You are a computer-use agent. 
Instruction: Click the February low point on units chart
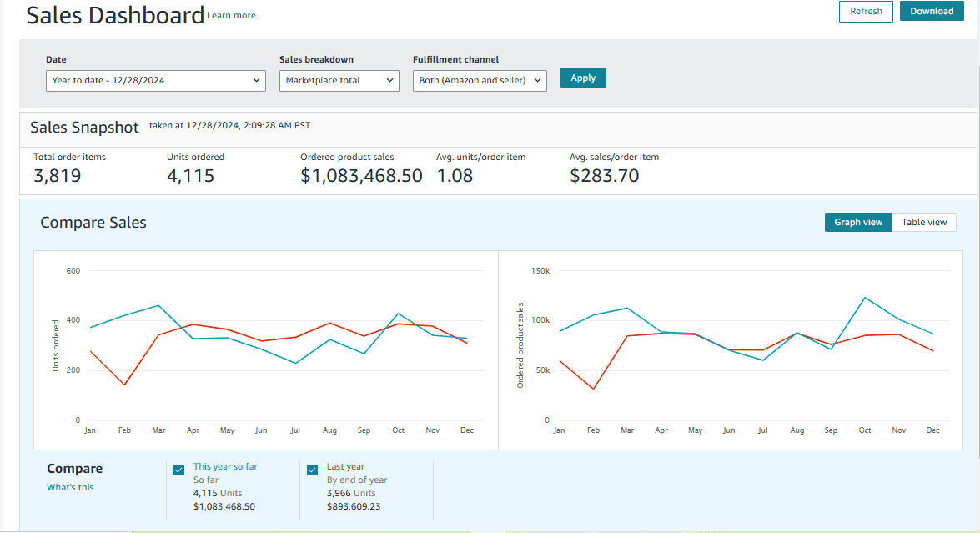pos(124,385)
